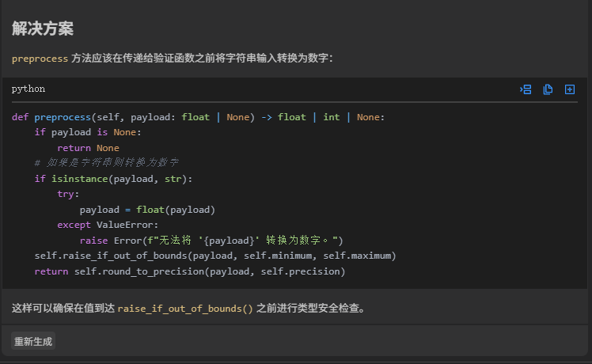This screenshot has height=364, width=592.
Task: Click the 'payload = float(payload)' line
Action: click(x=148, y=210)
